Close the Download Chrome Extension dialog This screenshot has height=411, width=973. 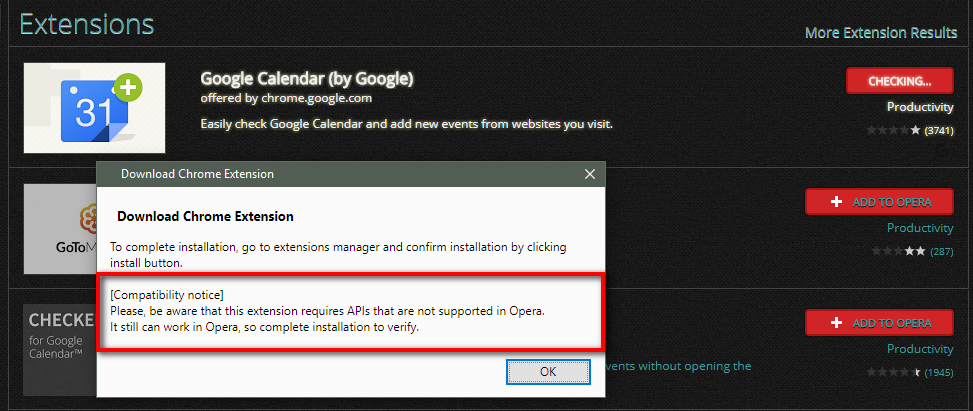click(x=589, y=174)
